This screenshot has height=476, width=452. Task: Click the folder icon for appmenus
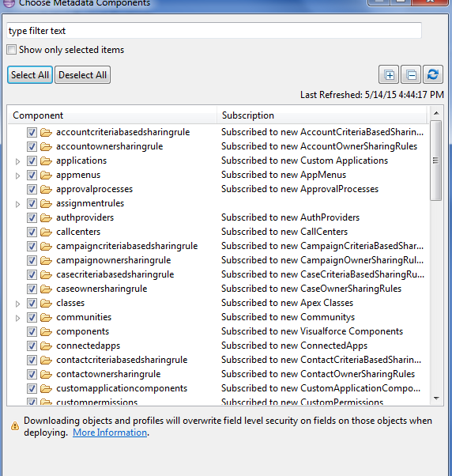46,175
